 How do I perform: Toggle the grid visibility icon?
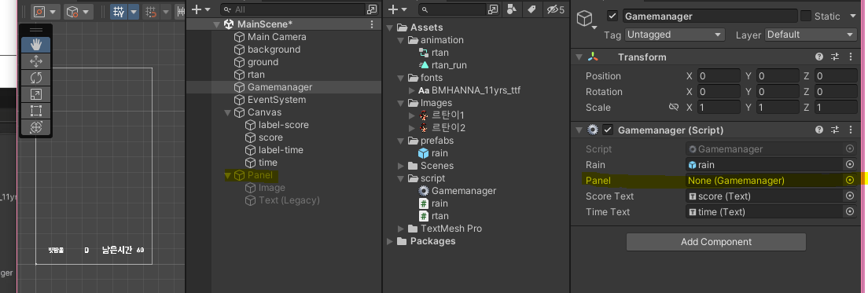click(119, 11)
